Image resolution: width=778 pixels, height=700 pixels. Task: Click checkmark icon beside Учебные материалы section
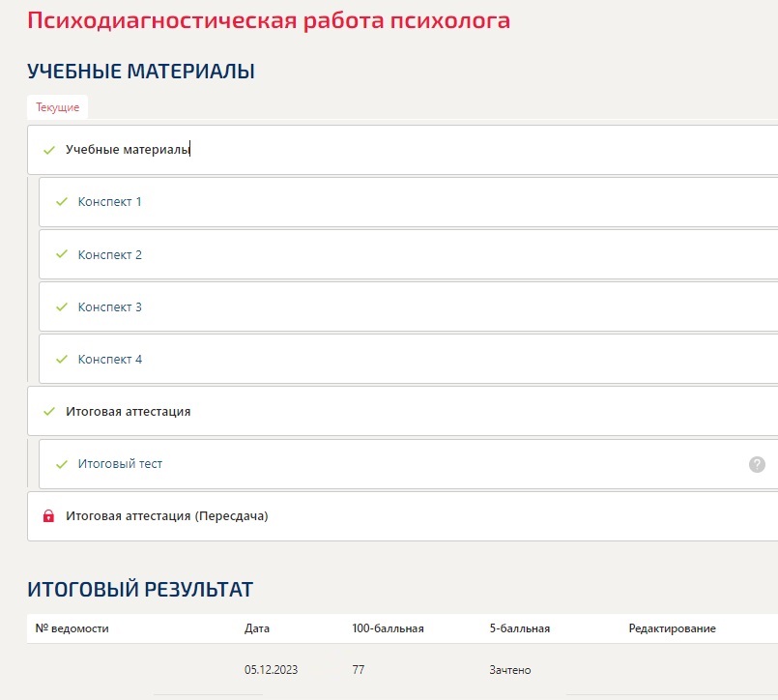(49, 150)
